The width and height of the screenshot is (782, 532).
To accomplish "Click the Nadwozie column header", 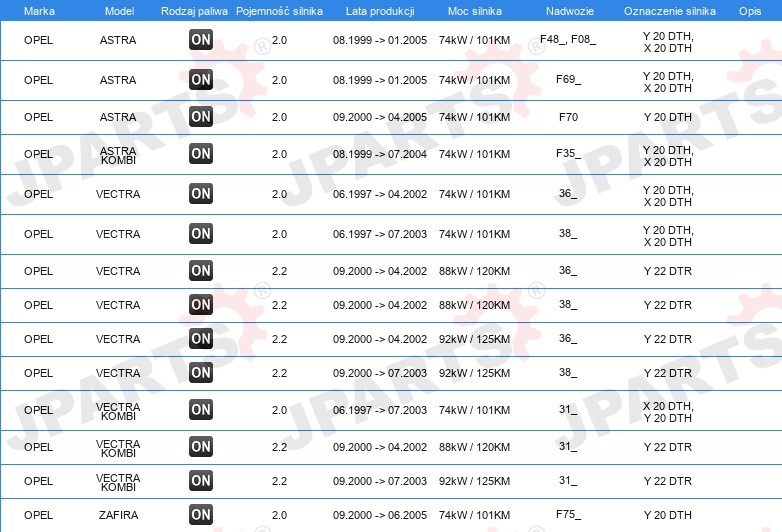I will click(570, 11).
